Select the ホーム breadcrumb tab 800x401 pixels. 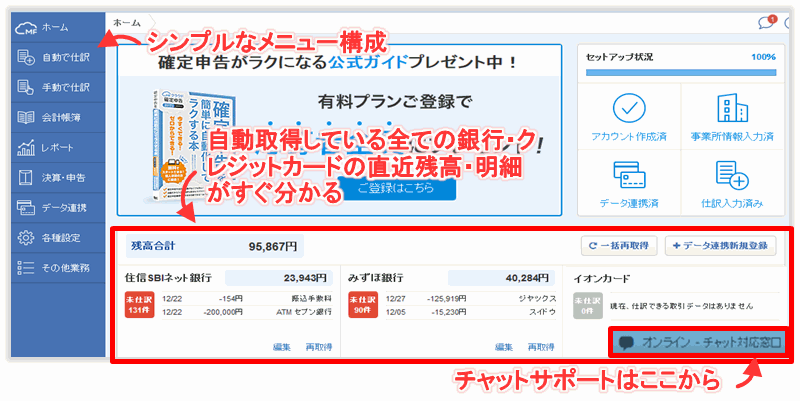[127, 22]
